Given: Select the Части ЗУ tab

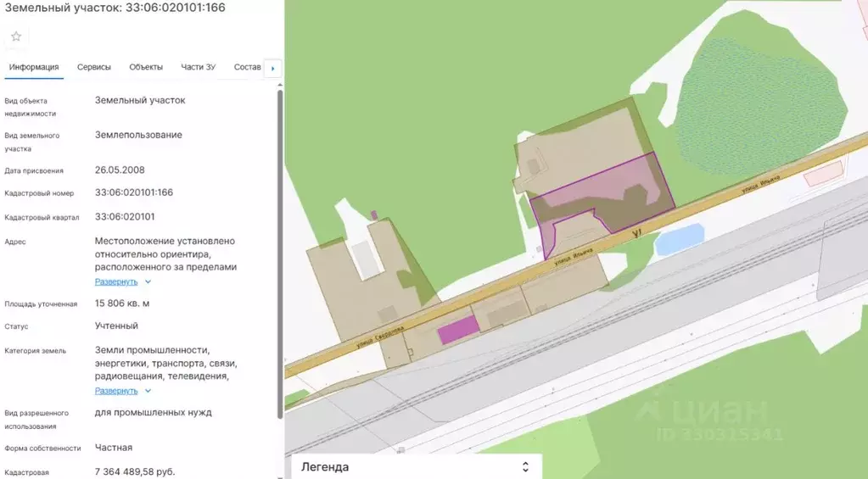Looking at the screenshot, I should (199, 67).
